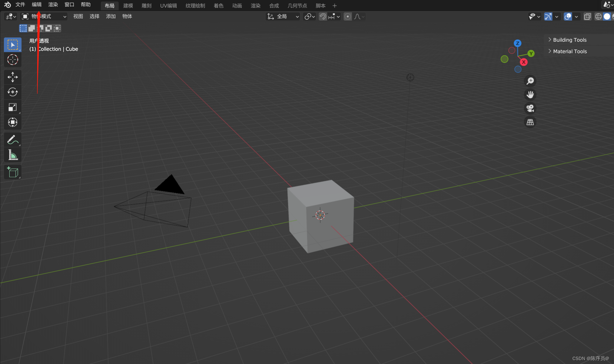The width and height of the screenshot is (614, 364).
Task: Open the 编辑 menu
Action: coord(36,5)
